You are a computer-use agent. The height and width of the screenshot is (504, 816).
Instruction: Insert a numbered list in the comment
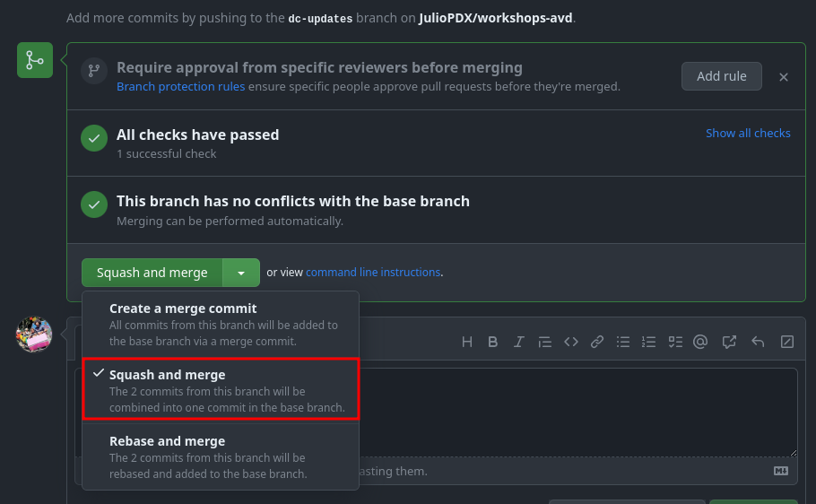(649, 342)
